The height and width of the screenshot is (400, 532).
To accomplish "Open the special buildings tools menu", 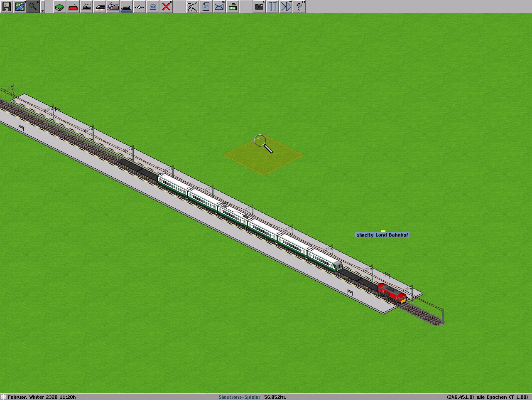I will [x=153, y=7].
